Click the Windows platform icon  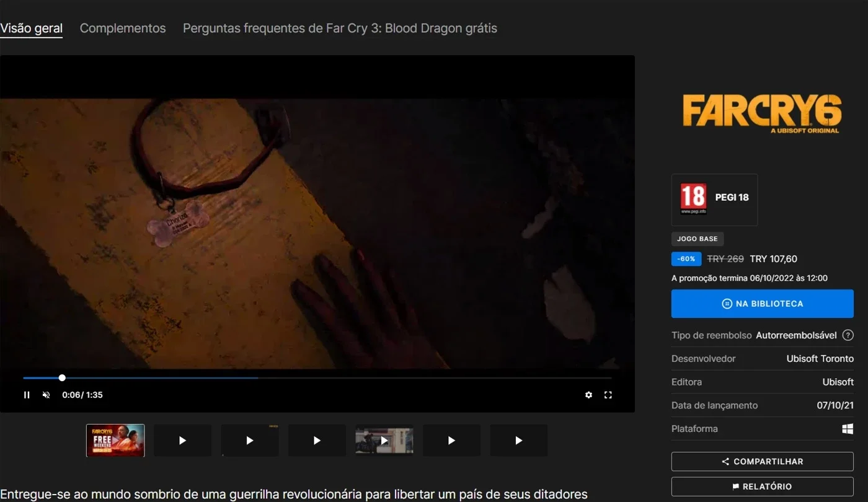848,429
